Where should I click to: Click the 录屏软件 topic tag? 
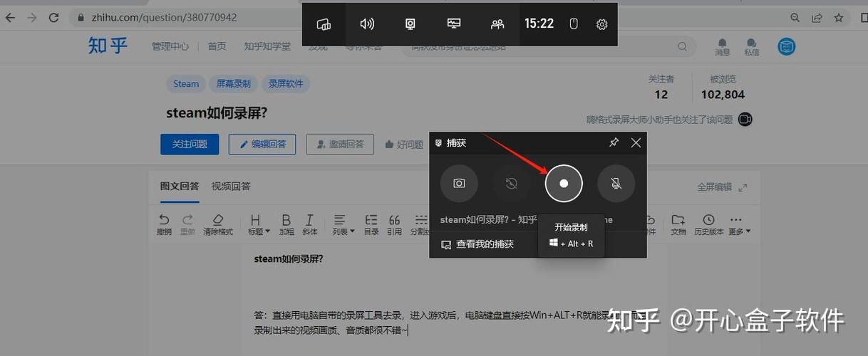(286, 83)
